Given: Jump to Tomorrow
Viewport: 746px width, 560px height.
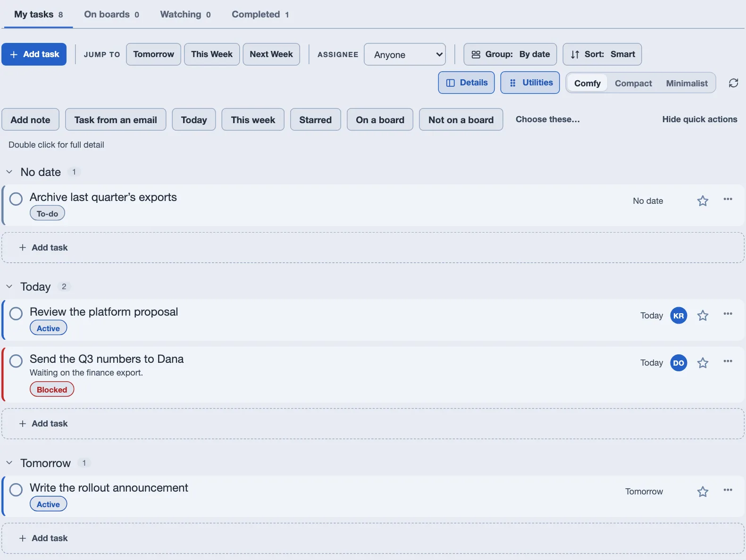Looking at the screenshot, I should (x=153, y=54).
